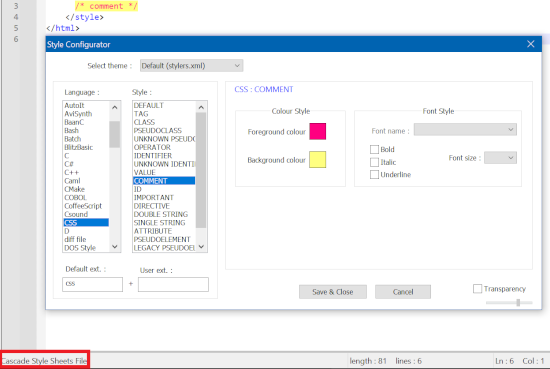This screenshot has width=550, height=369.
Task: Select IMPORTANT in the Style list
Action: (x=164, y=197)
